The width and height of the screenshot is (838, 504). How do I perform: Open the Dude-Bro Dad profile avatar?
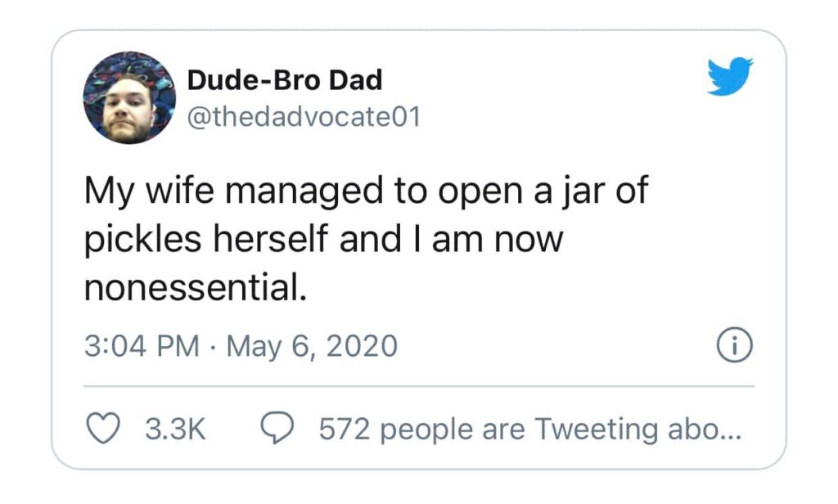tap(129, 97)
